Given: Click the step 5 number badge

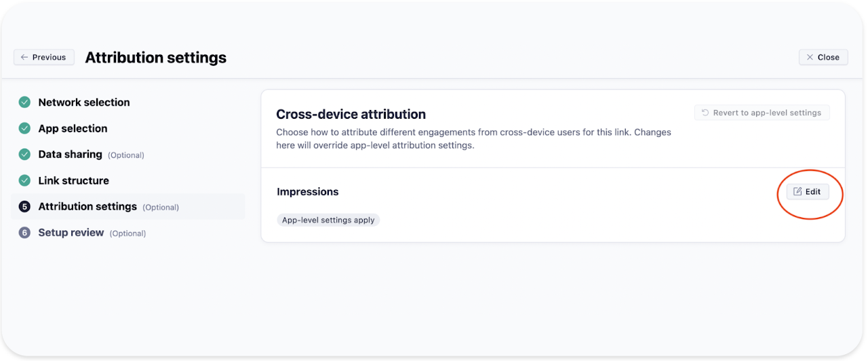Looking at the screenshot, I should (24, 207).
